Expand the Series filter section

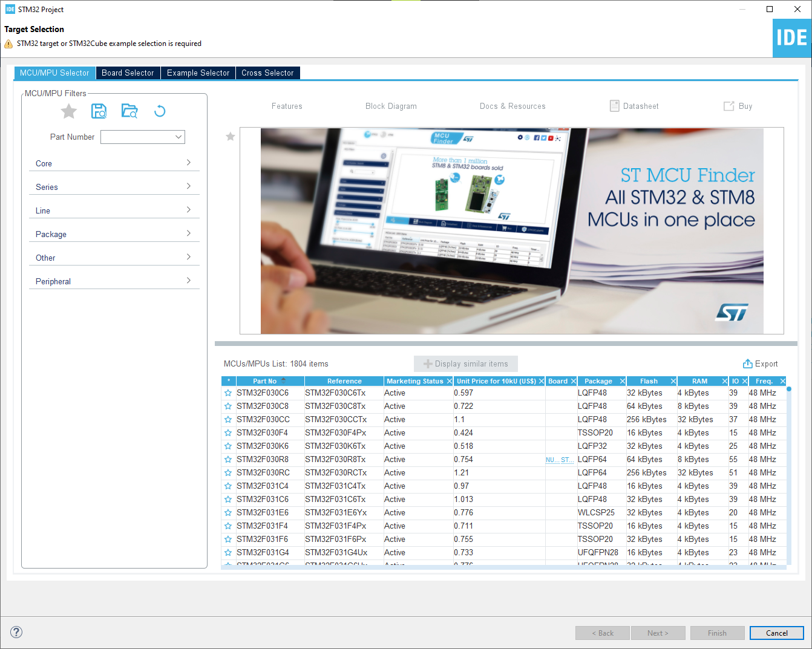114,187
